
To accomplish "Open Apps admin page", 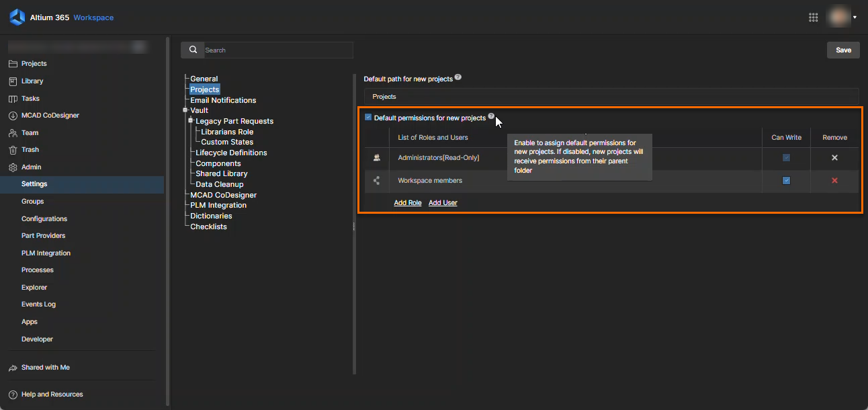I will click(30, 322).
